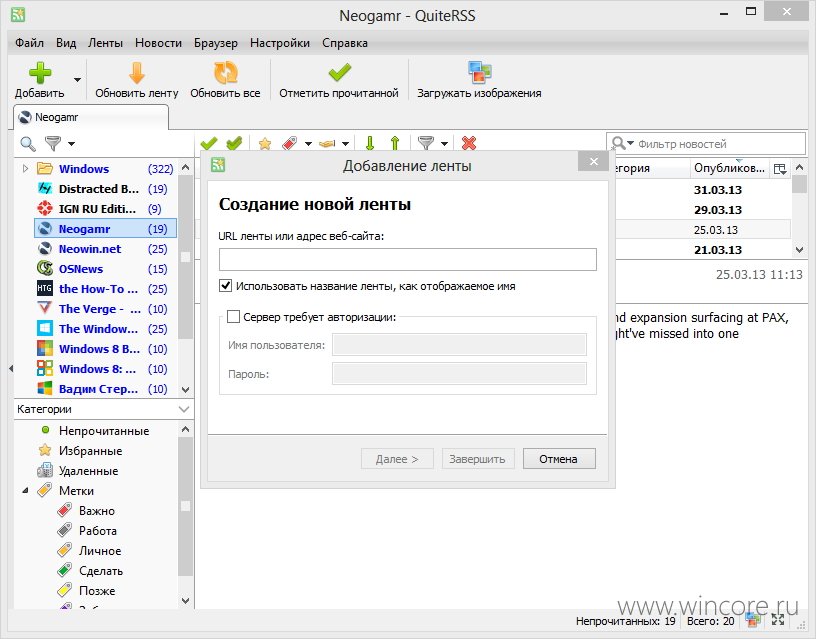This screenshot has width=816, height=639.
Task: Open the Браузер menu
Action: (x=215, y=43)
